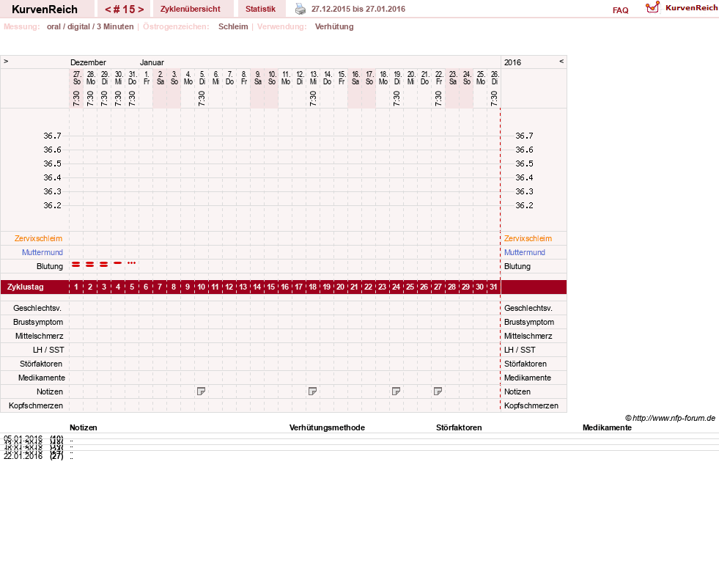Click the Zyklustag row header

[25, 287]
